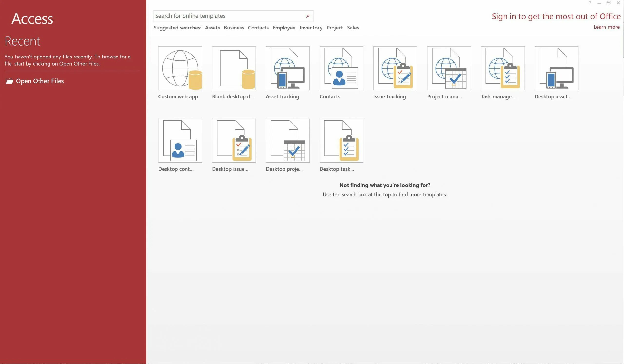Pick the Desktop task management template
The height and width of the screenshot is (364, 624).
tap(341, 141)
